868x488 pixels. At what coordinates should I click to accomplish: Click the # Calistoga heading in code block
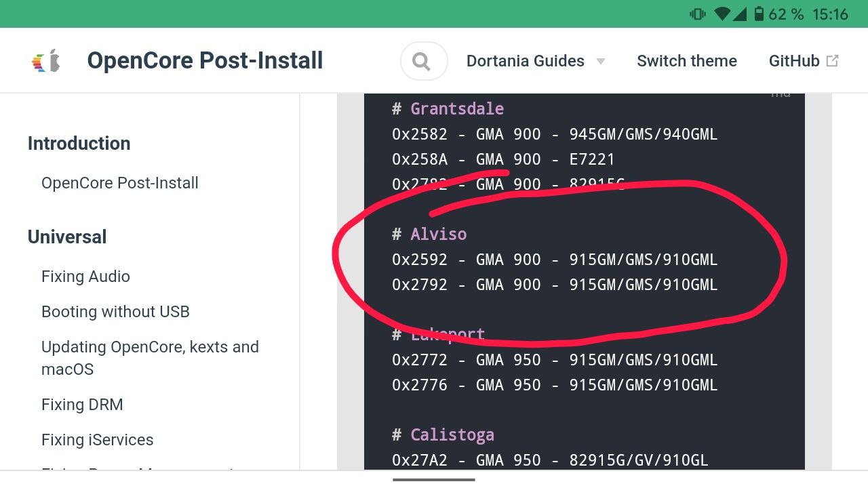click(443, 434)
